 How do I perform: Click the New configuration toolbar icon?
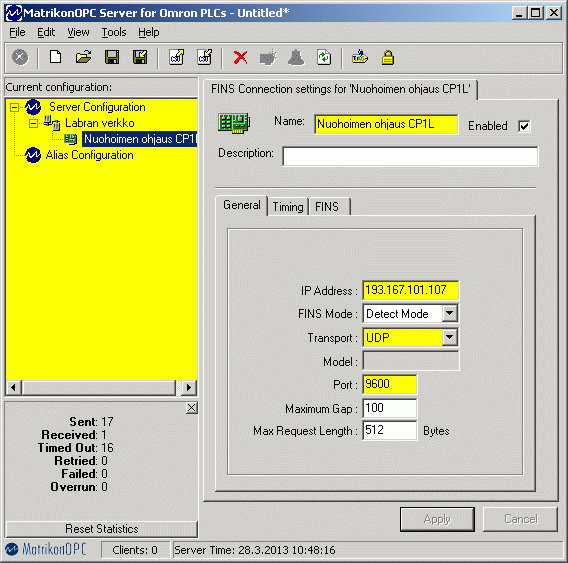click(x=55, y=57)
